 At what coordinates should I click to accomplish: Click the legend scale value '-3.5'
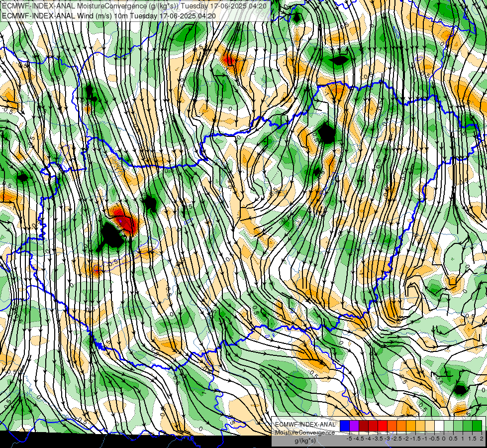(378, 439)
